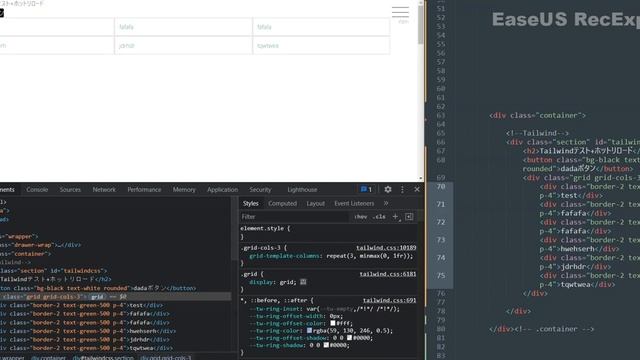Select DOM row containing 'hwehserh' div

coord(115,331)
